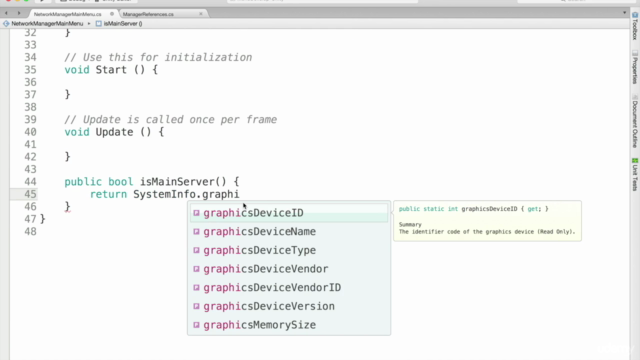Screen dimensions: 640x360
Task: Switch to the NetworkManagerMainMenu.cs tab
Action: [68, 14]
